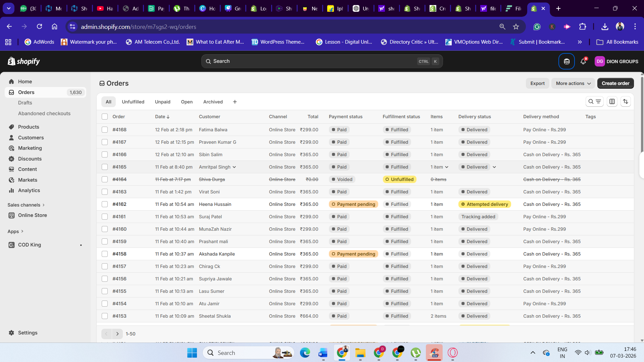Select the checkbox for order #4168
Screen dimensions: 644x362
coord(105,130)
